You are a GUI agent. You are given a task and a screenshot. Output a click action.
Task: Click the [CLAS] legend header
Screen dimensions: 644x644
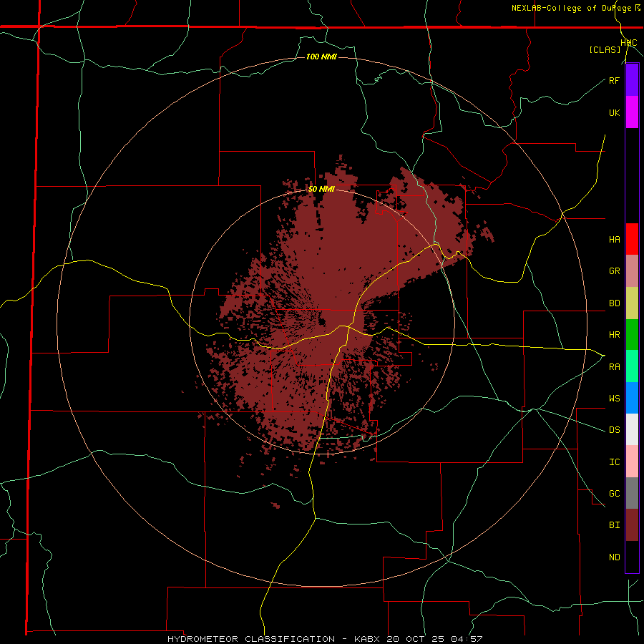[605, 50]
